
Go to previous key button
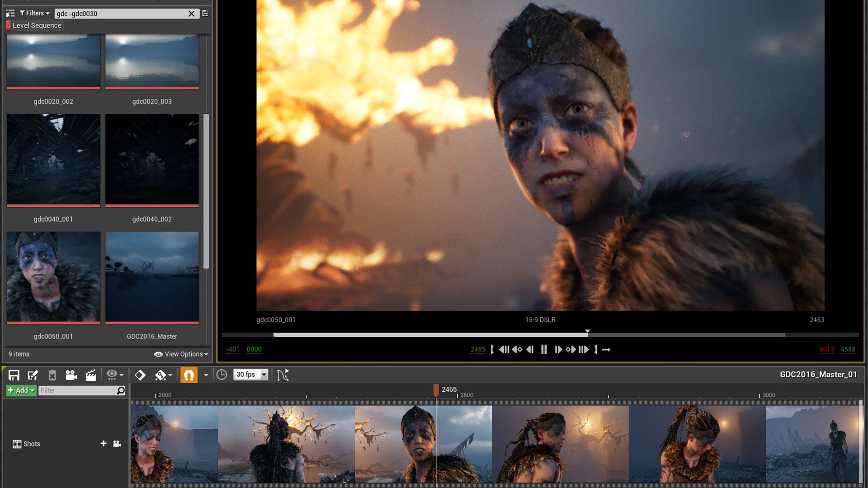click(517, 349)
